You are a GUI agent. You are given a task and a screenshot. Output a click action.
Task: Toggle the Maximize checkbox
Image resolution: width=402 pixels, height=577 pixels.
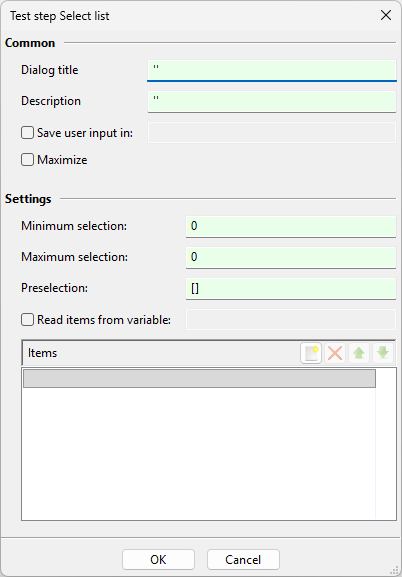pos(27,160)
